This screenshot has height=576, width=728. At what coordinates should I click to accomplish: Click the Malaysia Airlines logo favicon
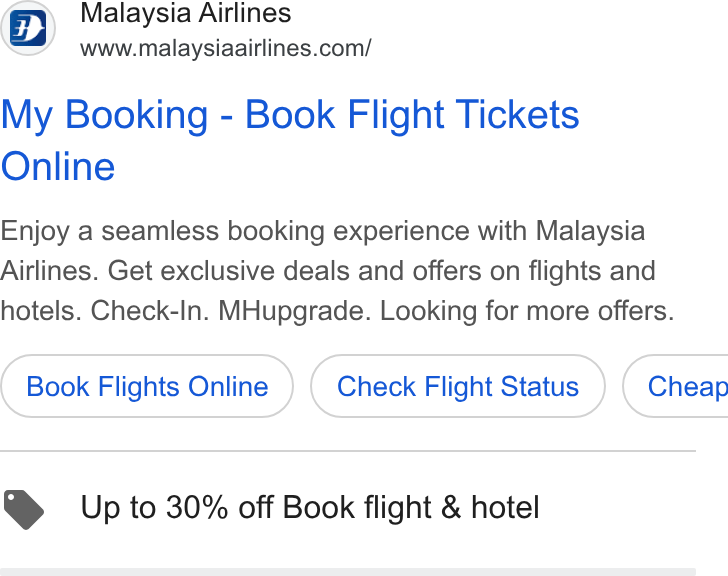click(28, 28)
